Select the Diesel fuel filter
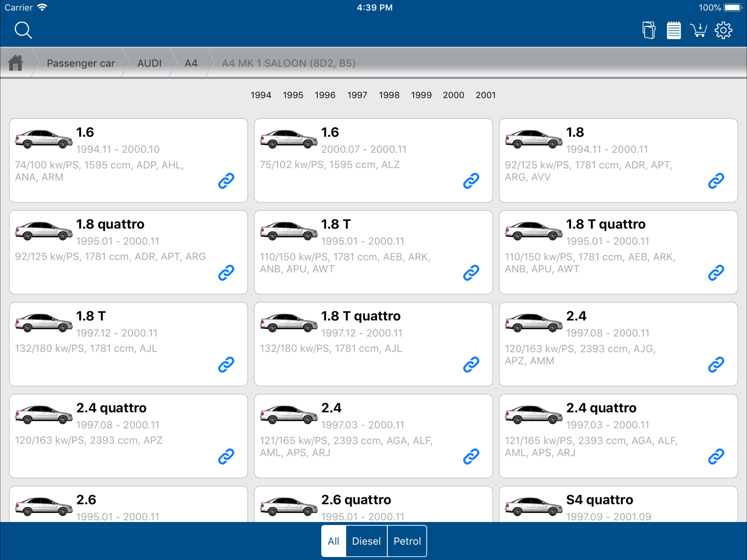Screen dimensions: 747x560 366,541
